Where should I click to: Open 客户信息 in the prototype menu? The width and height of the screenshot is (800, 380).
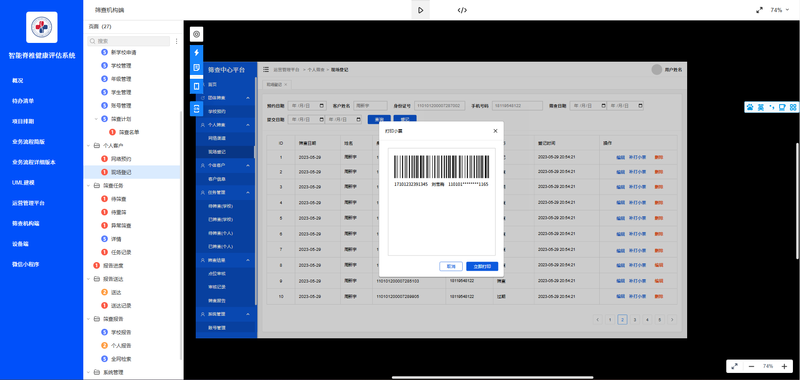coord(217,179)
